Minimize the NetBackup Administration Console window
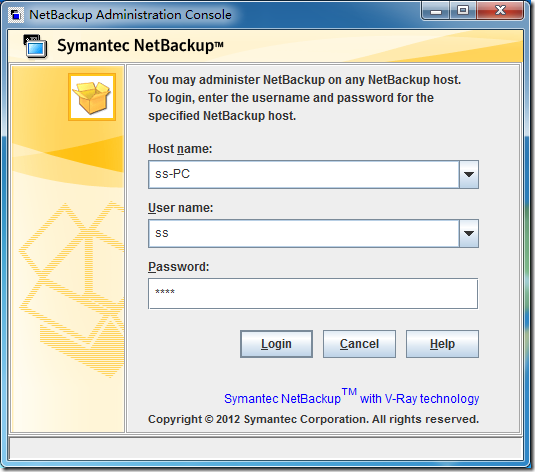The width and height of the screenshot is (535, 472). pos(435,11)
